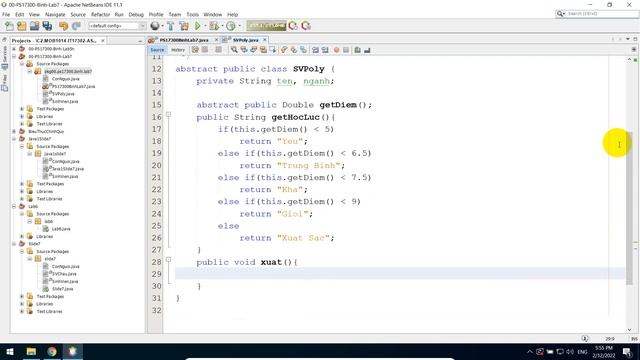This screenshot has height=360, width=640.
Task: Collapse the getHocLuc method fold marker
Action: point(168,115)
